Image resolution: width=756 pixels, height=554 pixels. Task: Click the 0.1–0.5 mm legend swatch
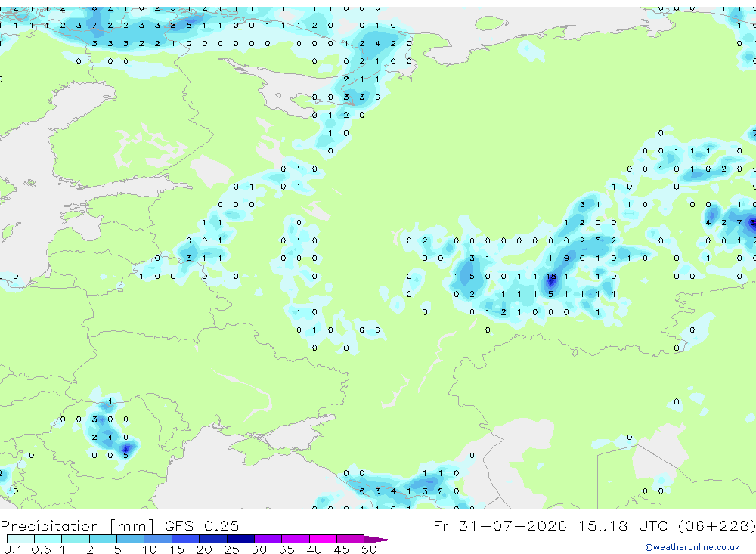[x=20, y=539]
